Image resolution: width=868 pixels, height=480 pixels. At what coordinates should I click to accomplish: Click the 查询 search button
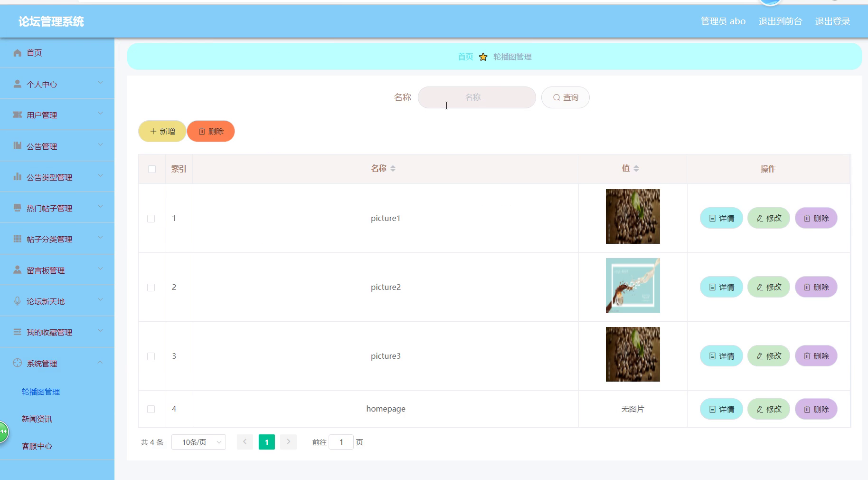coord(566,97)
